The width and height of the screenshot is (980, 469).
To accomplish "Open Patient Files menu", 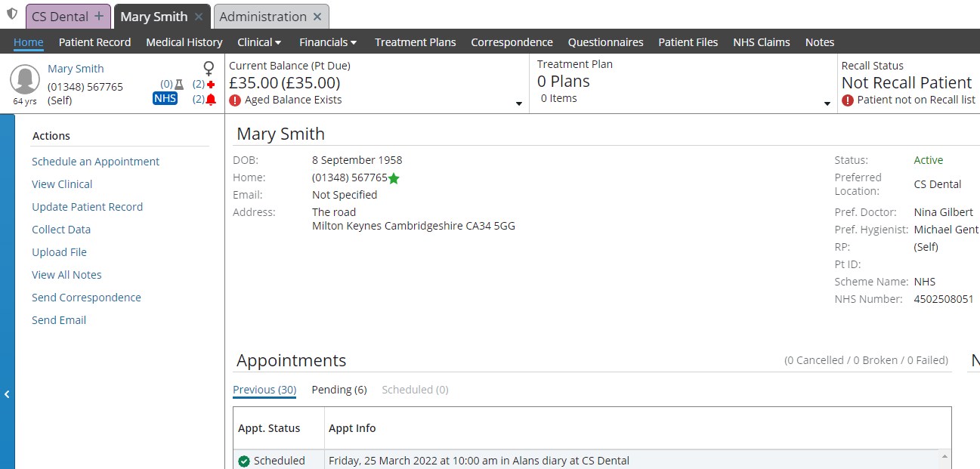I will pos(688,42).
